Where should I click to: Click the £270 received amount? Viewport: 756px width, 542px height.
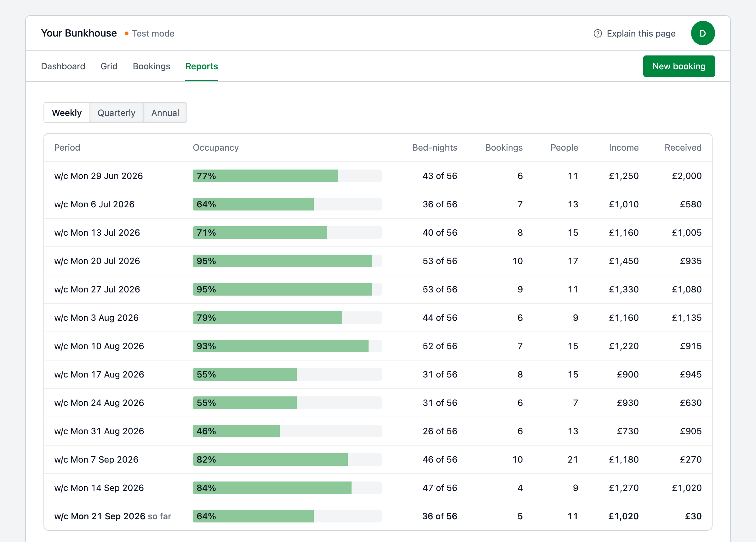point(691,459)
